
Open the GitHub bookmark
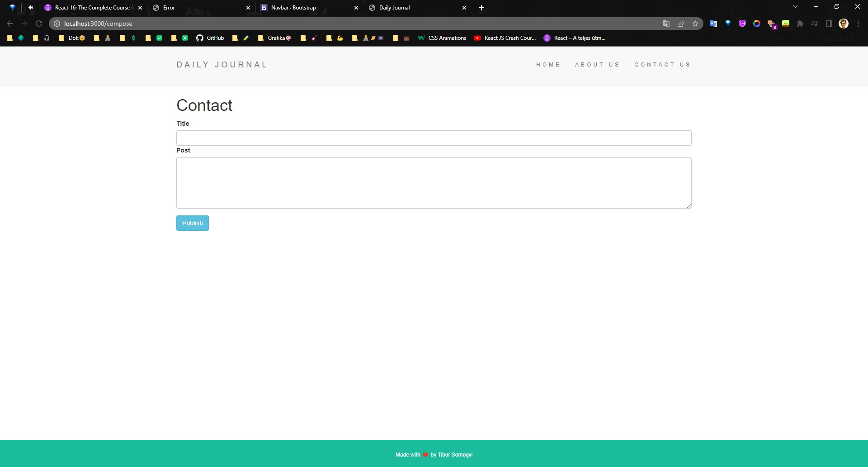210,38
